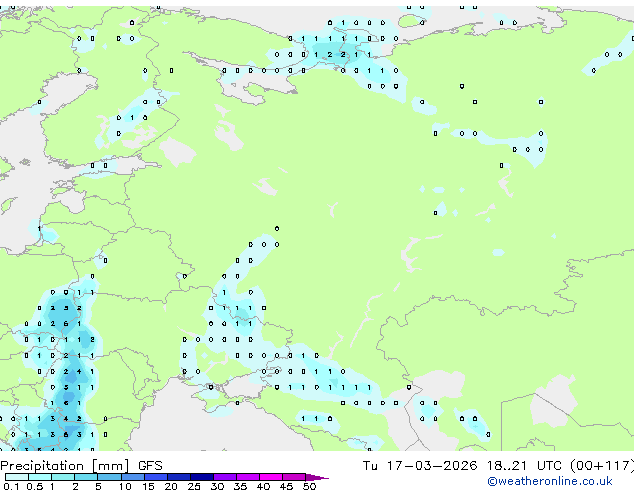The image size is (634, 490).
Task: Click the '0.1' legend scale label
Action: [11, 486]
